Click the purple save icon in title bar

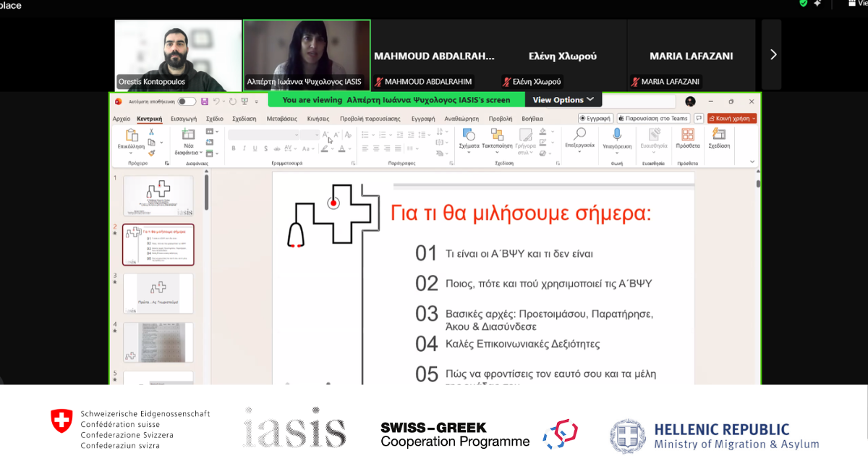[x=205, y=101]
